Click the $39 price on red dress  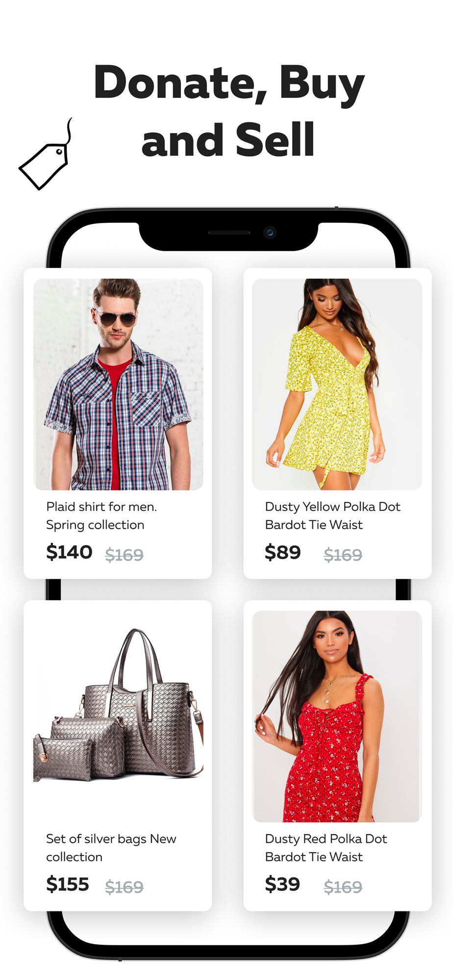[282, 884]
